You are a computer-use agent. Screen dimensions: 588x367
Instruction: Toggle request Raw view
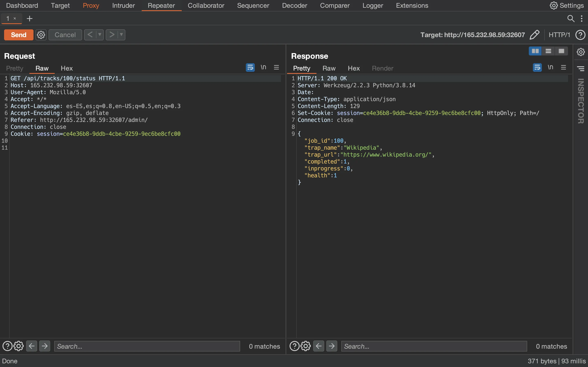[x=42, y=68]
